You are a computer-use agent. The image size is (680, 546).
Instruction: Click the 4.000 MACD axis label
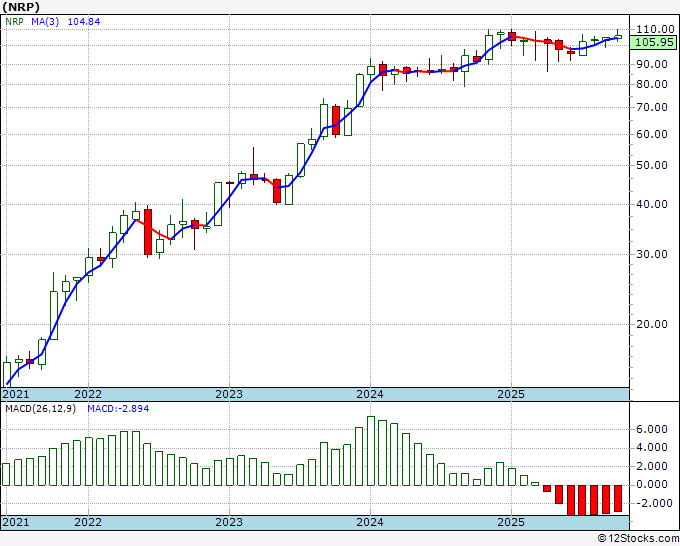pos(652,448)
